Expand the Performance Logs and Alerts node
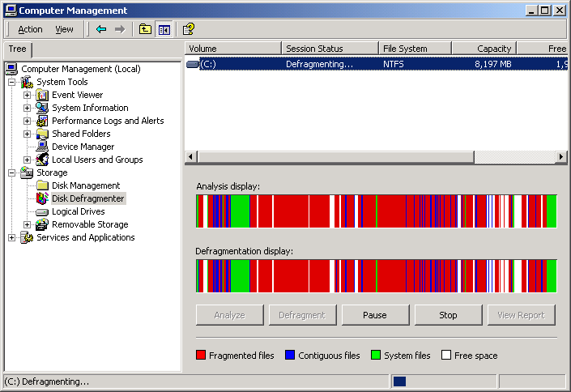Screen dimensions: 571x392 click(27, 121)
